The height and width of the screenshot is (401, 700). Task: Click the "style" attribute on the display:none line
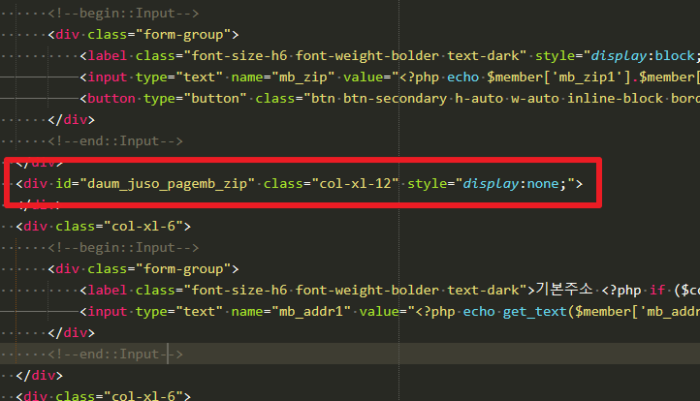(x=427, y=184)
